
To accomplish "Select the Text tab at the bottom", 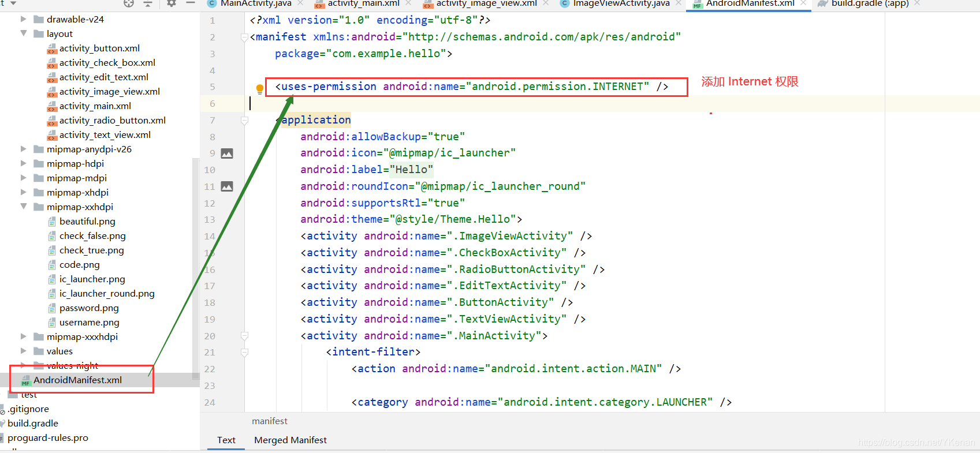I will [226, 440].
